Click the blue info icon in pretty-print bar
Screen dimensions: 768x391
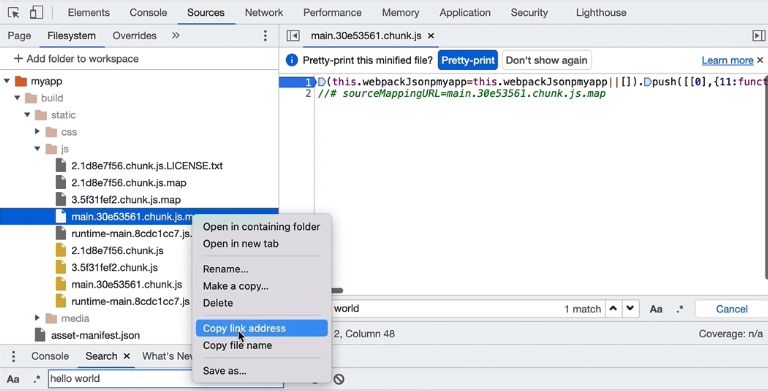pos(291,60)
